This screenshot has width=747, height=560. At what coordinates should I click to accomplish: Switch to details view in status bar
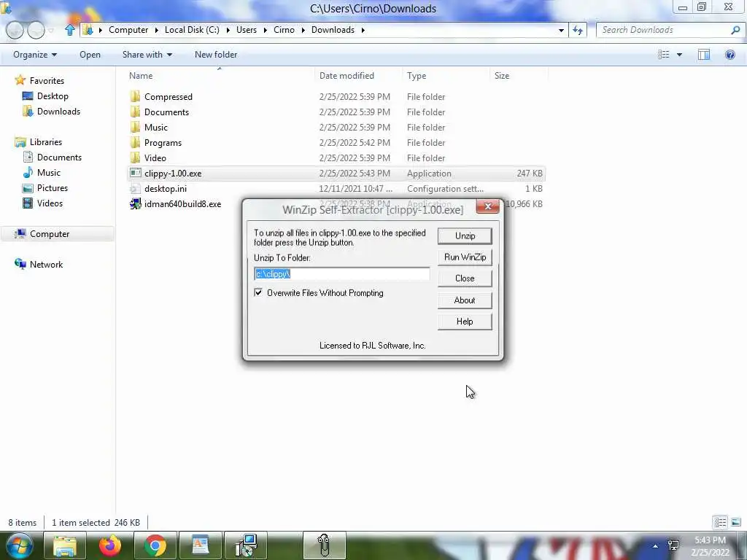point(720,522)
